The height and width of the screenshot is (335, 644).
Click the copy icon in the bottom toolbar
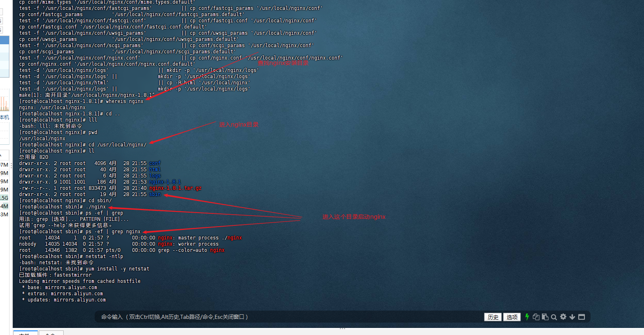pyautogui.click(x=536, y=317)
